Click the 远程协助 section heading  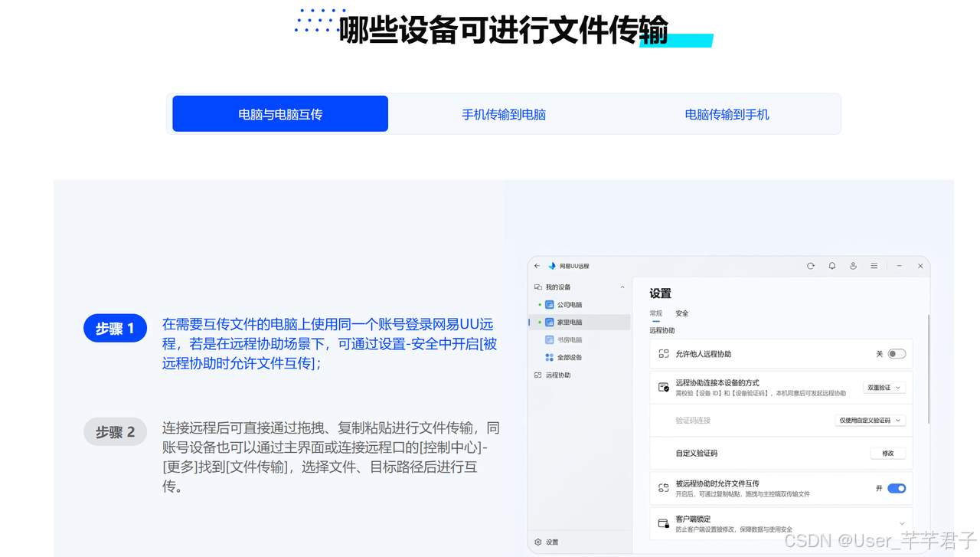[x=662, y=331]
